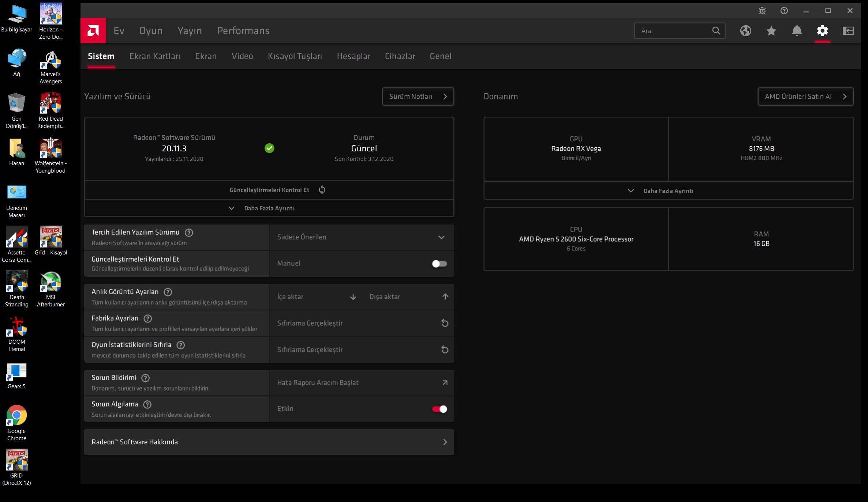Select Bu bilgisayar desktop icon

pyautogui.click(x=16, y=18)
